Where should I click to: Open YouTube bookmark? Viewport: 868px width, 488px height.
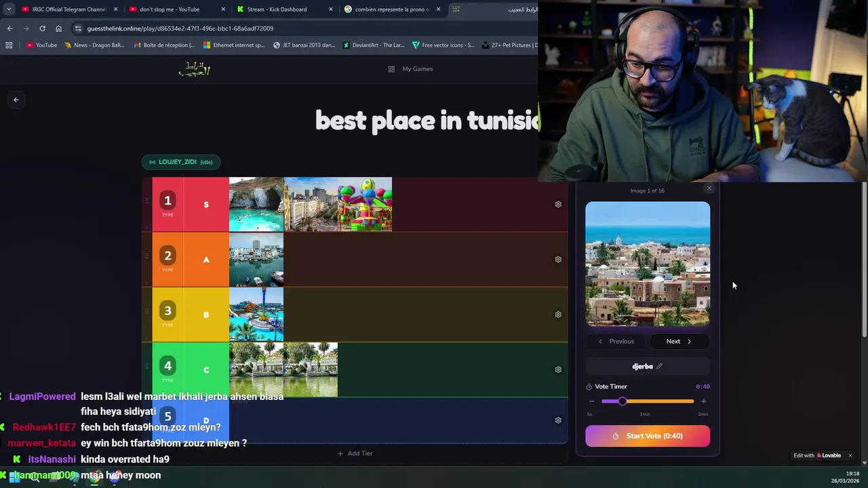pos(41,45)
